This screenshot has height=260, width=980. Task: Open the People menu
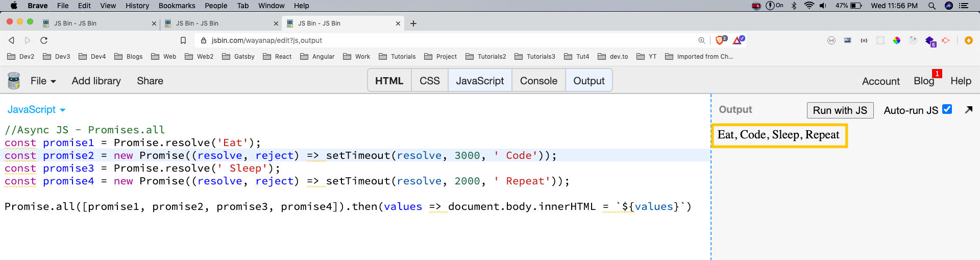coord(216,6)
